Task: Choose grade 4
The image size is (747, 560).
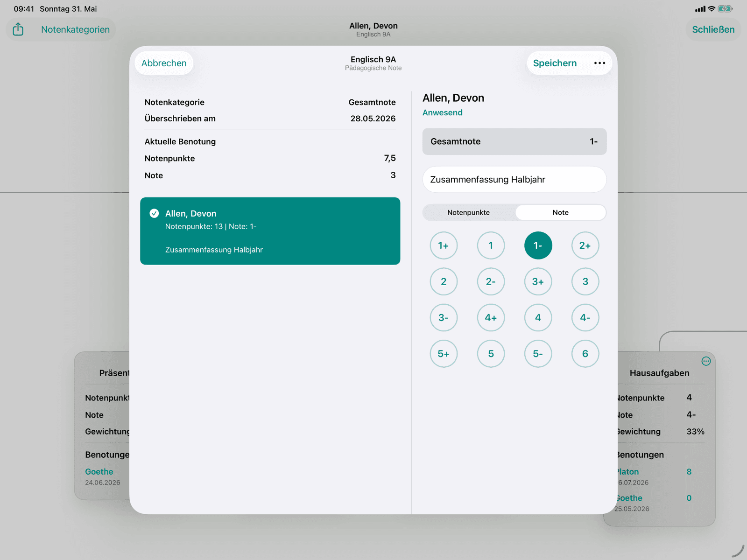Action: [x=538, y=318]
